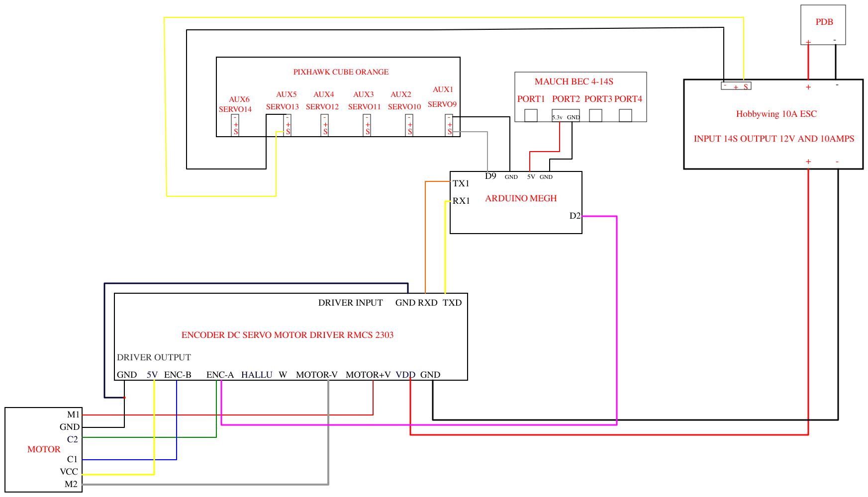Select the C2 motor pin

pos(73,439)
